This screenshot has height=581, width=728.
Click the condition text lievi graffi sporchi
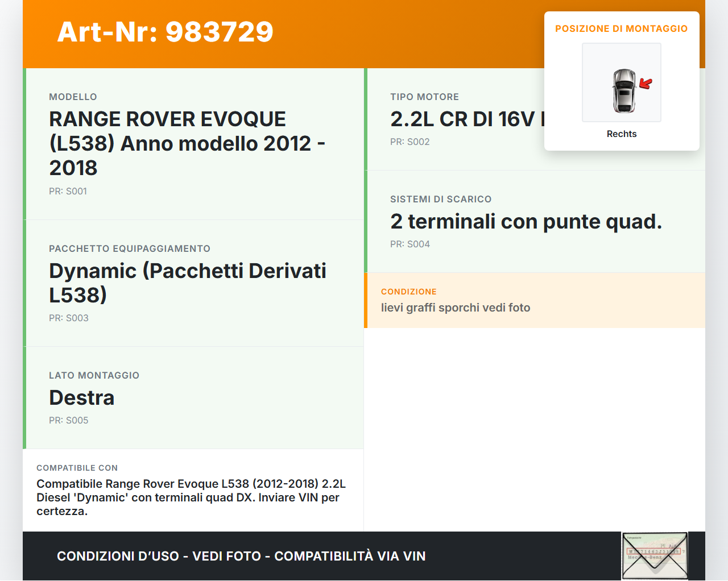tap(455, 308)
